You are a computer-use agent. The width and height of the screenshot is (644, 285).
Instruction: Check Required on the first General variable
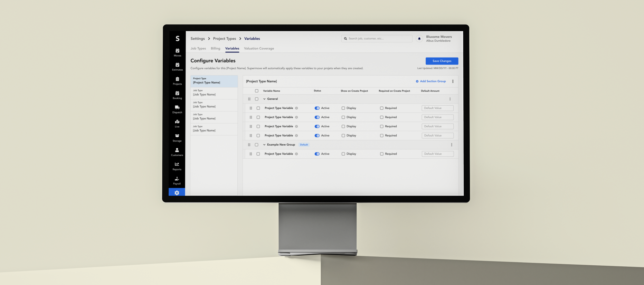click(382, 108)
